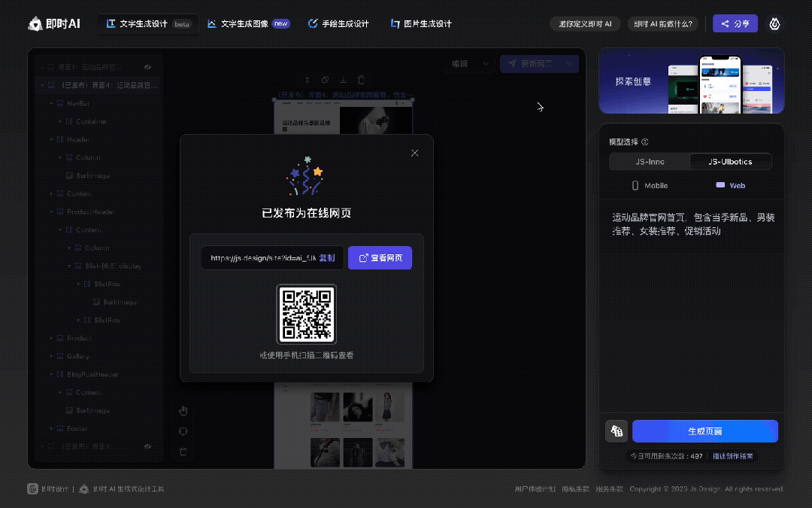Click the duplicate icon above the frame
The width and height of the screenshot is (812, 508).
[x=325, y=80]
